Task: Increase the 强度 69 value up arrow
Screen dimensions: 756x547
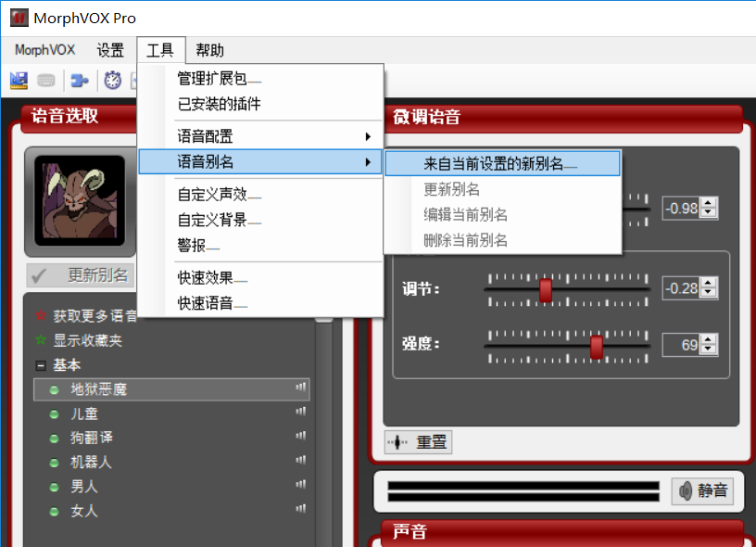Action: pyautogui.click(x=708, y=339)
